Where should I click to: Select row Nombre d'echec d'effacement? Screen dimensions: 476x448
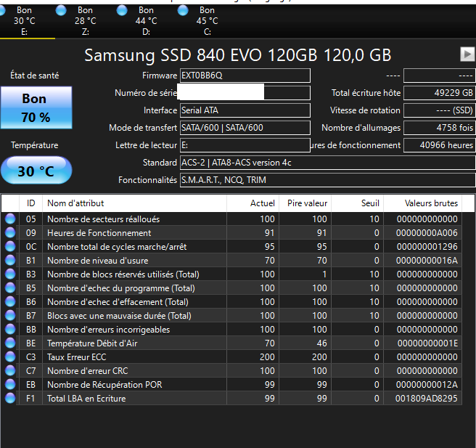[x=231, y=301]
